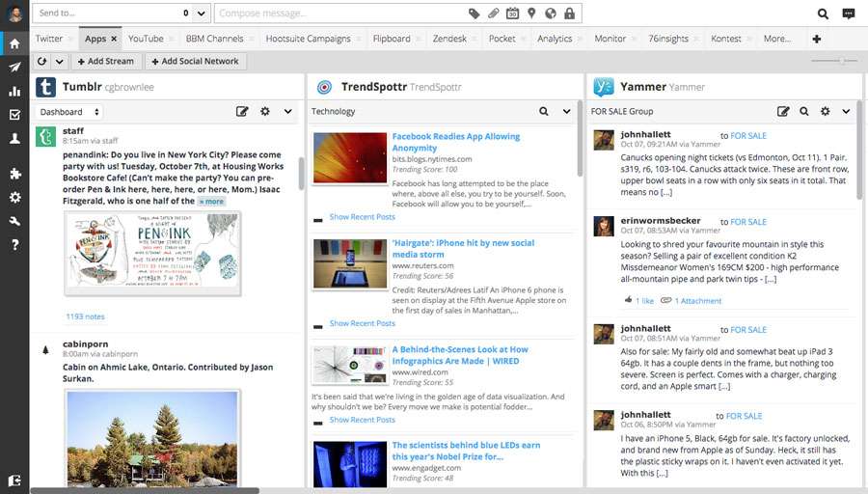Like erinwormsbecker's post thumbs-up
The height and width of the screenshot is (494, 868).
[628, 300]
